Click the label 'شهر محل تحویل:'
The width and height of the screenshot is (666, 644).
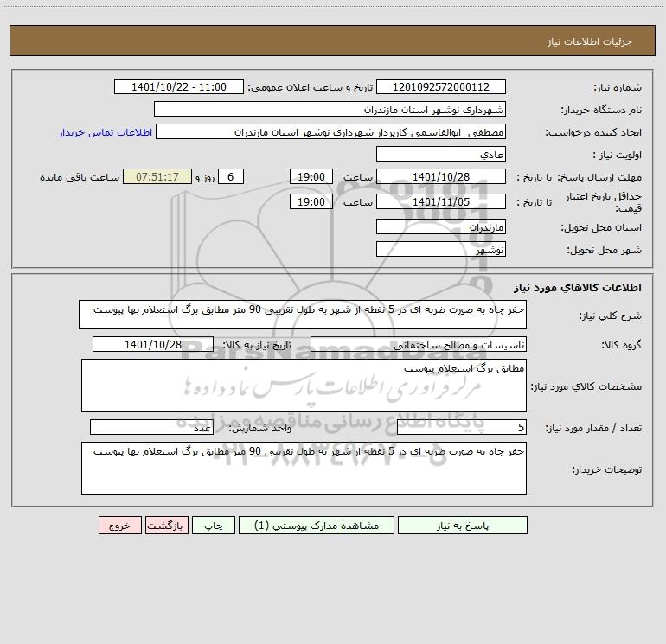point(604,250)
